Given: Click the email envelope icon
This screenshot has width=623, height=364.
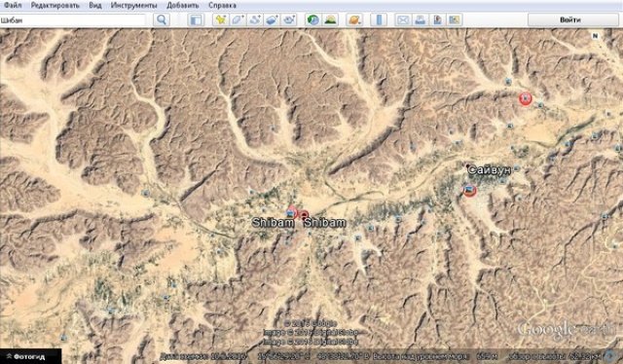Looking at the screenshot, I should (403, 19).
